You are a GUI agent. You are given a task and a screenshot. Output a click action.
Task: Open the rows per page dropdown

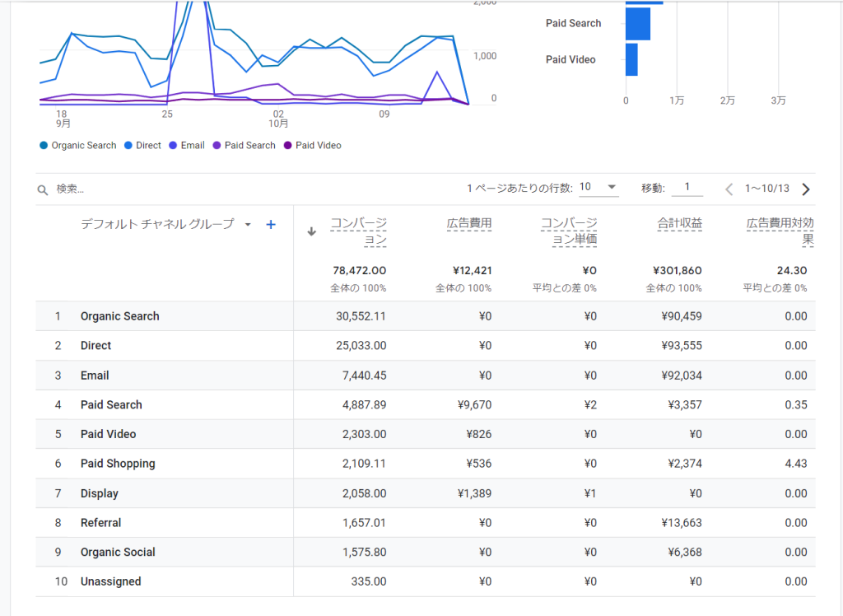click(598, 187)
